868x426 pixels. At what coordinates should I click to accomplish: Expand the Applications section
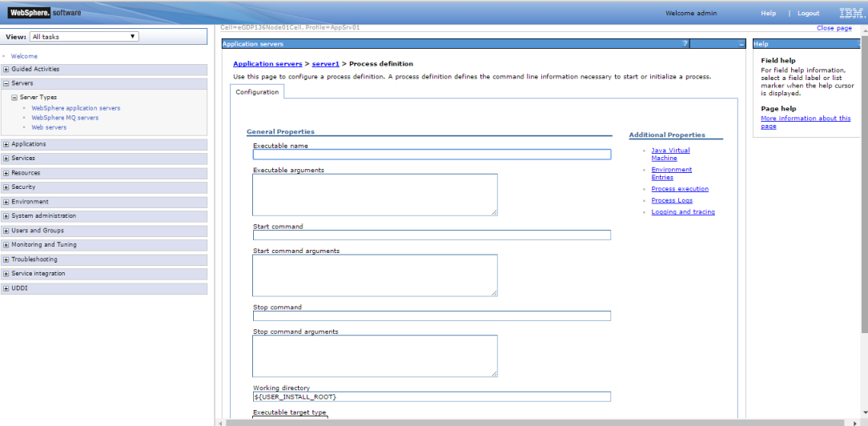point(6,144)
